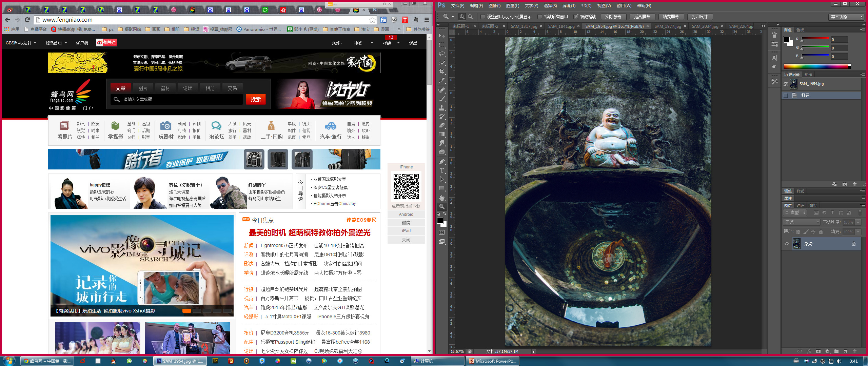Select the Rectangular Marquee tool
The image size is (868, 366).
tap(442, 45)
